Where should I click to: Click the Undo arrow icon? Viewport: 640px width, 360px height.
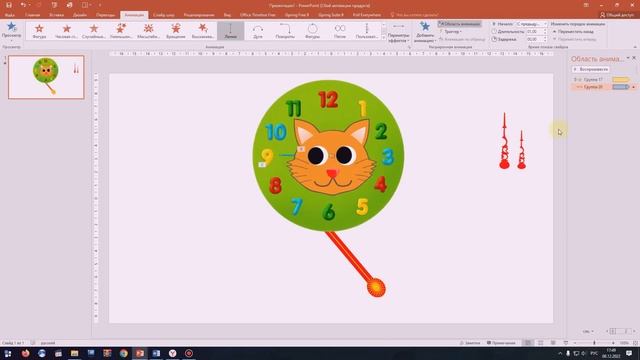click(23, 5)
